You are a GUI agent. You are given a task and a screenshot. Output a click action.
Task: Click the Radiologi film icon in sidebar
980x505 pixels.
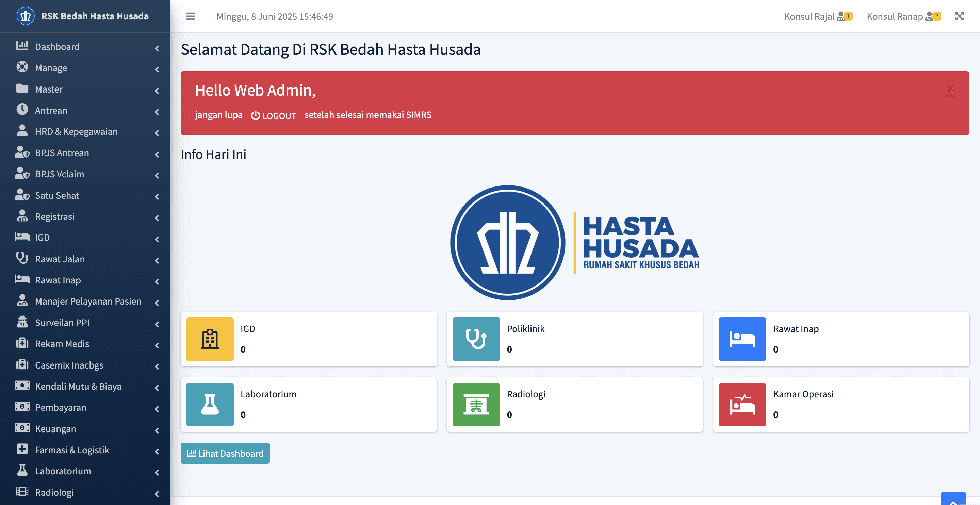coord(22,492)
